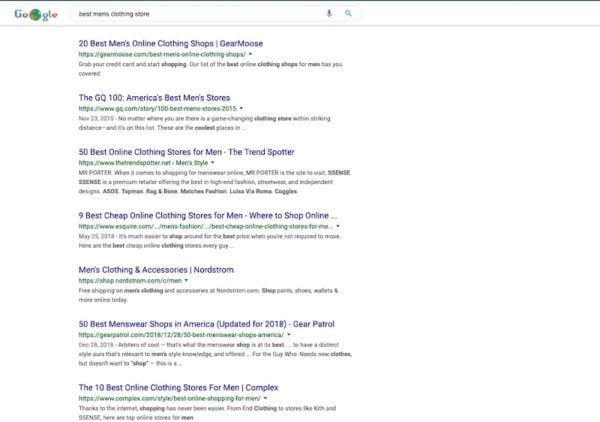Click the magnifying glass search icon
The image size is (600, 422).
point(348,14)
